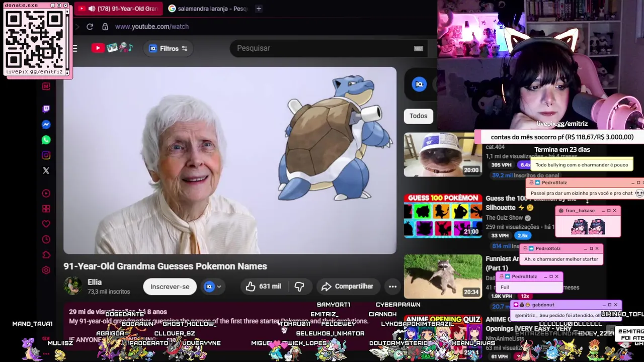Image resolution: width=644 pixels, height=362 pixels.
Task: Open the Anime Opening Quiz video thumbnail
Action: [x=443, y=337]
